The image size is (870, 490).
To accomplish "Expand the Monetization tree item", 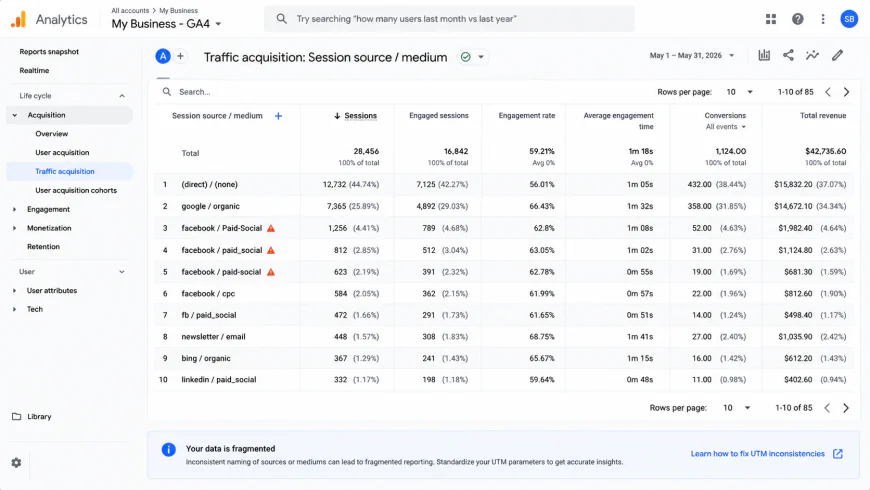I will [14, 228].
